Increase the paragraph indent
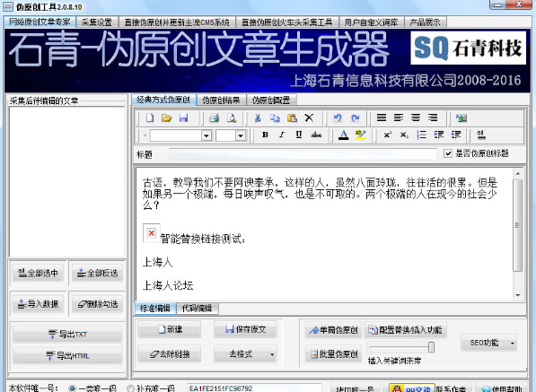 coord(456,135)
